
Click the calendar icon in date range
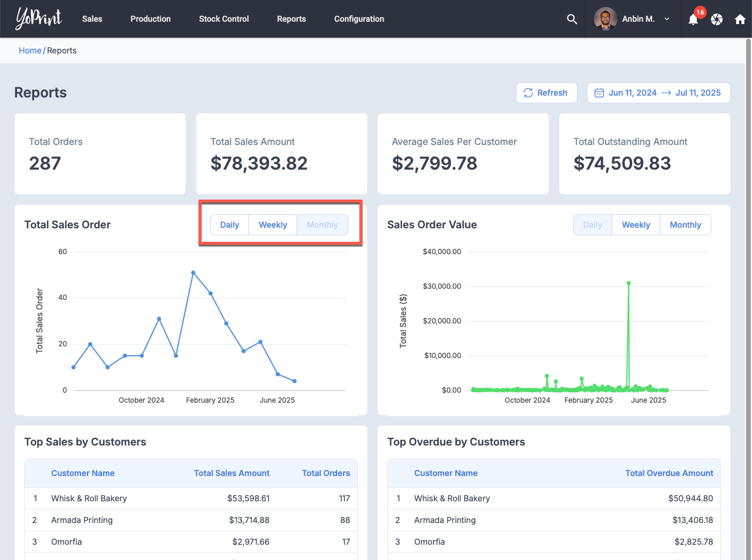click(599, 93)
